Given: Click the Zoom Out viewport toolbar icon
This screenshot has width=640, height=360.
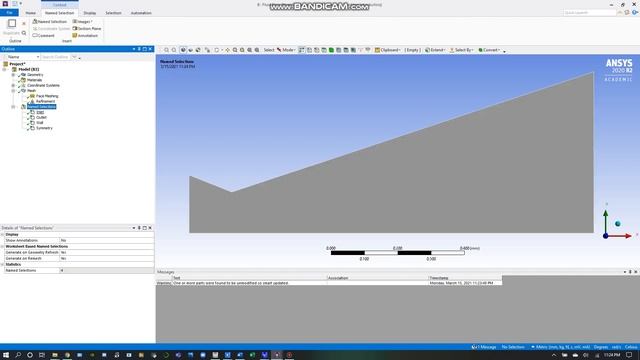Looking at the screenshot, I should point(174,50).
